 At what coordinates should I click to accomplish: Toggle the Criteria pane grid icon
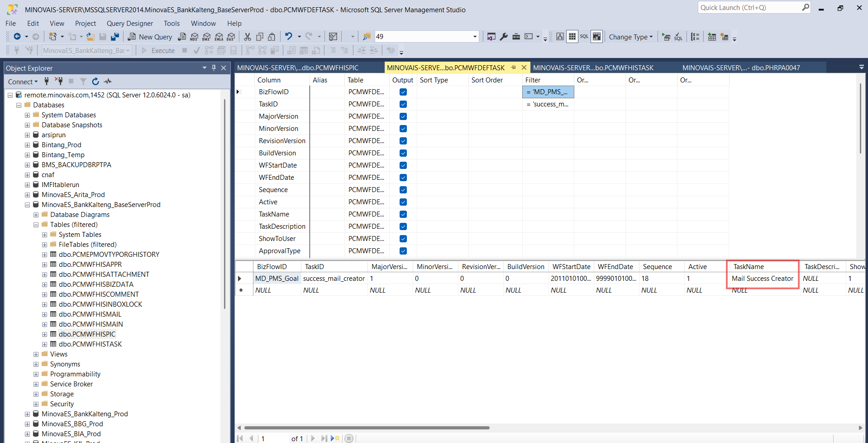572,37
